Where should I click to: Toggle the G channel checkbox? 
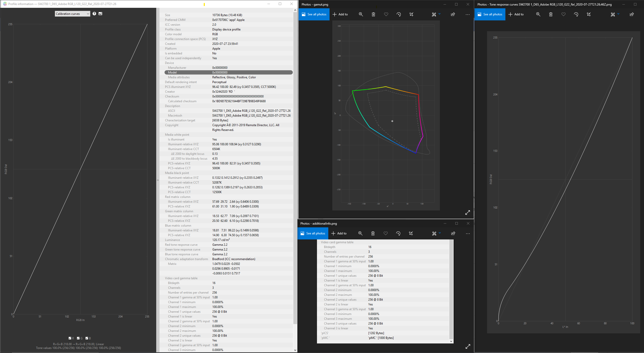point(78,338)
